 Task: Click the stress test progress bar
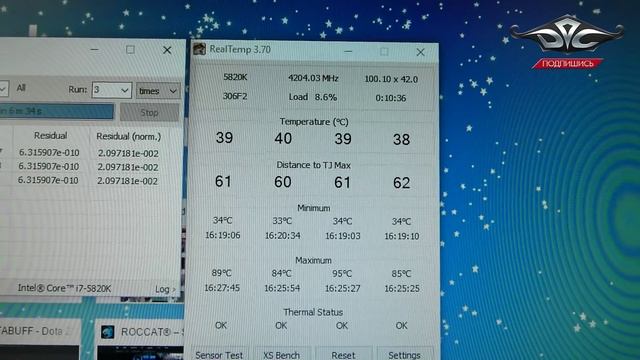pyautogui.click(x=56, y=111)
